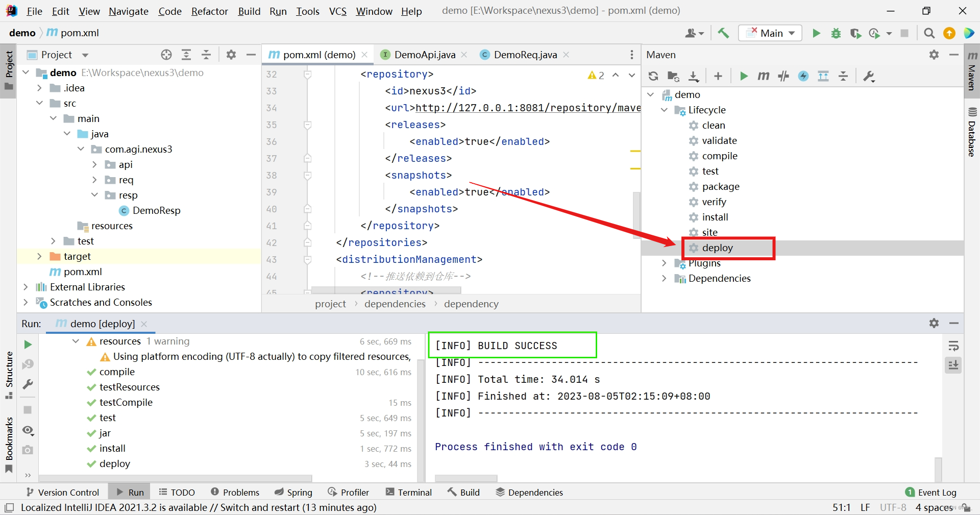Click the editor vertical scrollbar
This screenshot has height=515, width=980.
(x=636, y=214)
